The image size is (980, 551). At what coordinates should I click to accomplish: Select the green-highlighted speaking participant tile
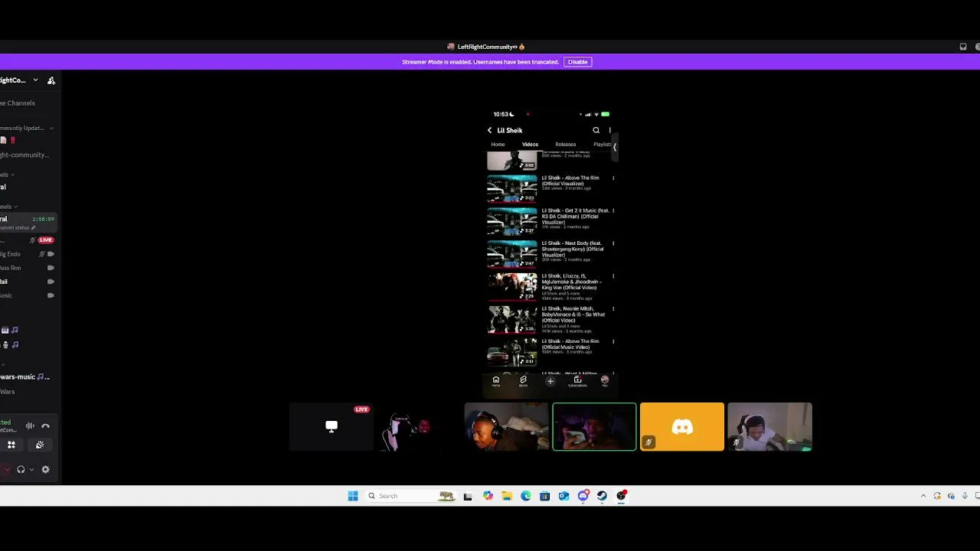(594, 427)
